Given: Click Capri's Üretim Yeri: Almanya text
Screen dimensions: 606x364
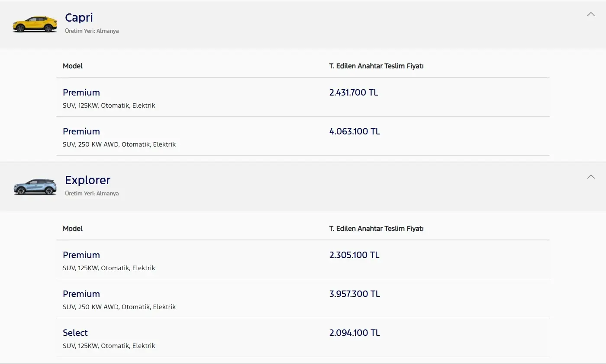Looking at the screenshot, I should point(92,31).
